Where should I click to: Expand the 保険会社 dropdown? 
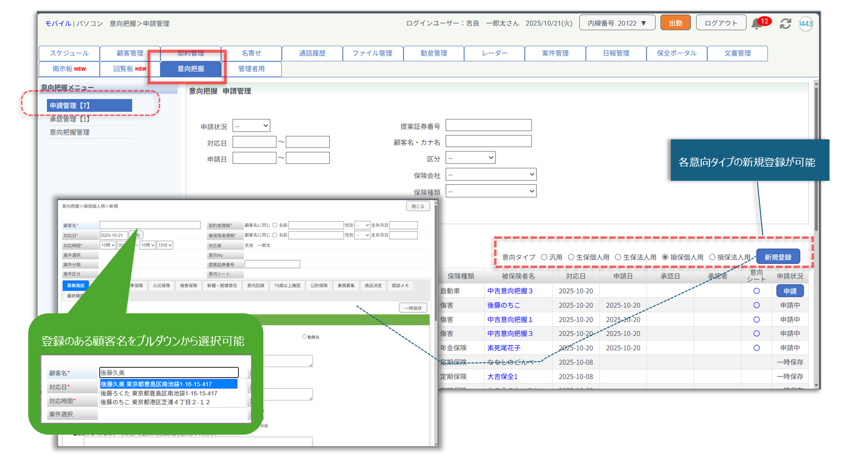click(491, 174)
